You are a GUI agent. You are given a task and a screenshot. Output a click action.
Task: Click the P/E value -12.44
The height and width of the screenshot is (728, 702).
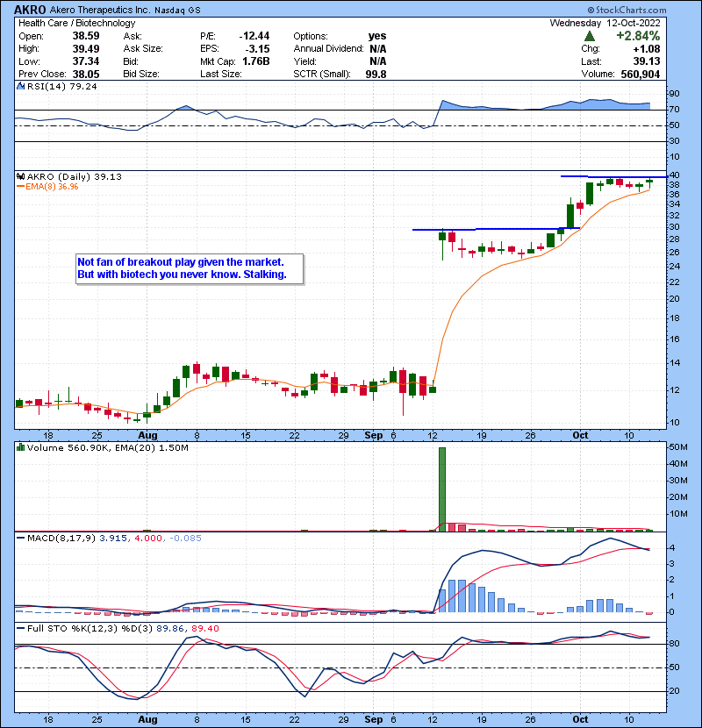254,36
